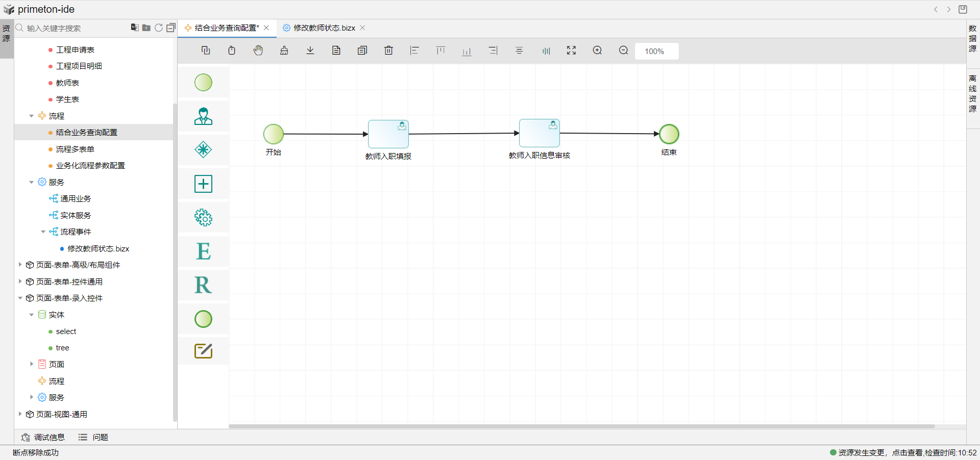This screenshot has width=980, height=460.
Task: Click the align left toolbar icon
Action: 414,50
